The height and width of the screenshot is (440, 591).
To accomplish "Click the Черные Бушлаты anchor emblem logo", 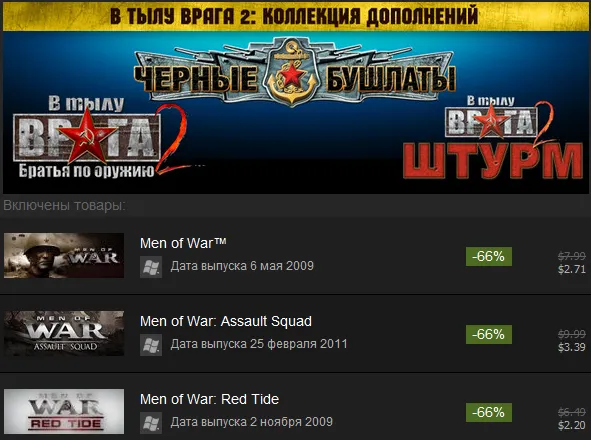I will [294, 72].
